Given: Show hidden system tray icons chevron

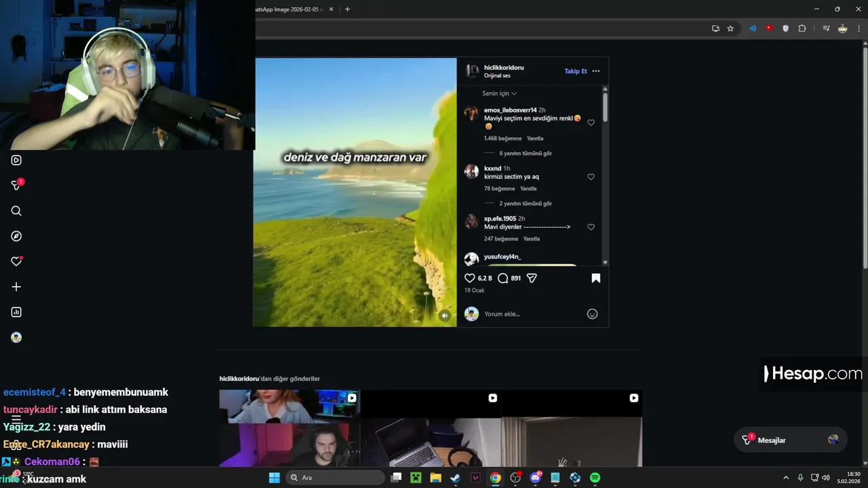Looking at the screenshot, I should pos(786,478).
